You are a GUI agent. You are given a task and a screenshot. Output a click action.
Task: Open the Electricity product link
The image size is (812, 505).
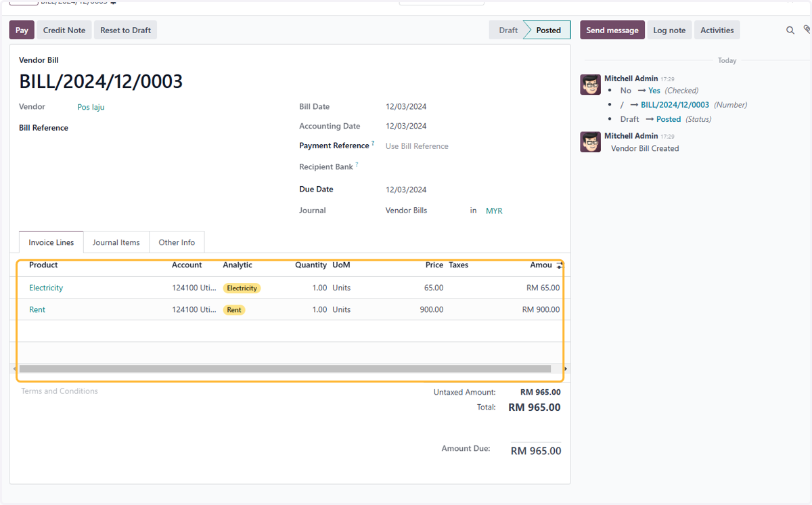click(x=46, y=288)
